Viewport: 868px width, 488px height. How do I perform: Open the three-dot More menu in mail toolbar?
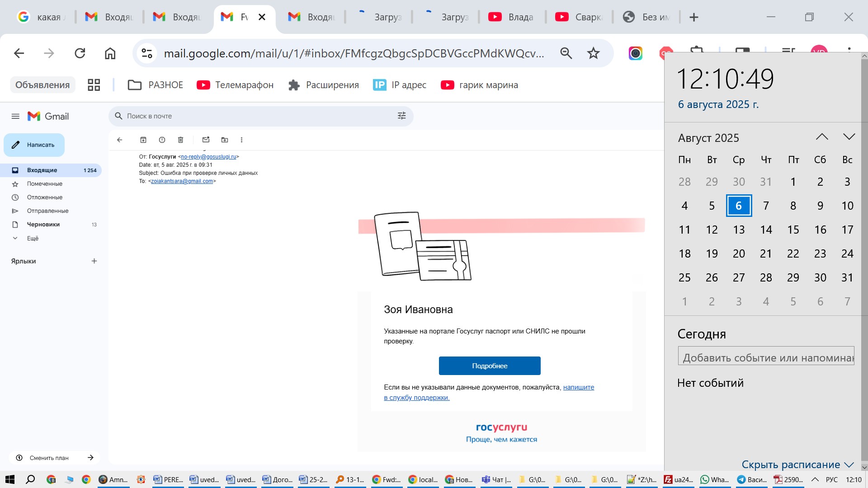[241, 140]
